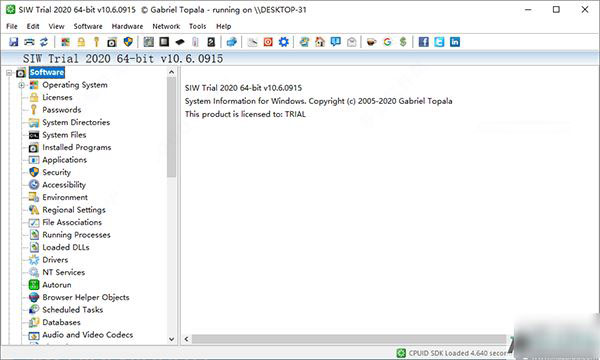Open the Software menu
The image size is (600, 360).
[x=88, y=26]
